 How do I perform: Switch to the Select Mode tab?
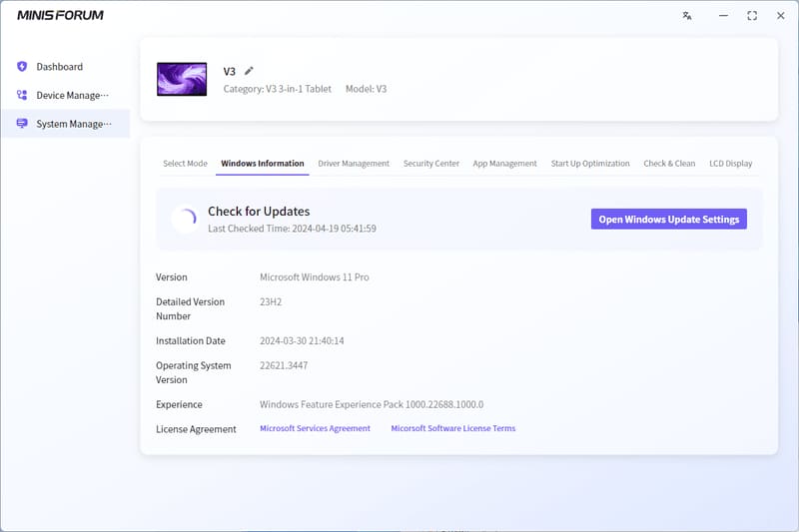pyautogui.click(x=185, y=164)
